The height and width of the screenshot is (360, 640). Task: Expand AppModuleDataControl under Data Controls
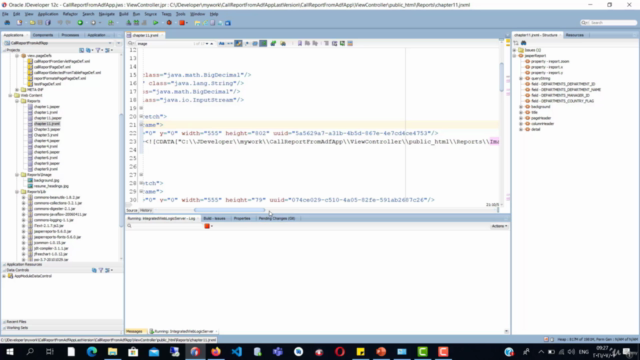[4, 276]
